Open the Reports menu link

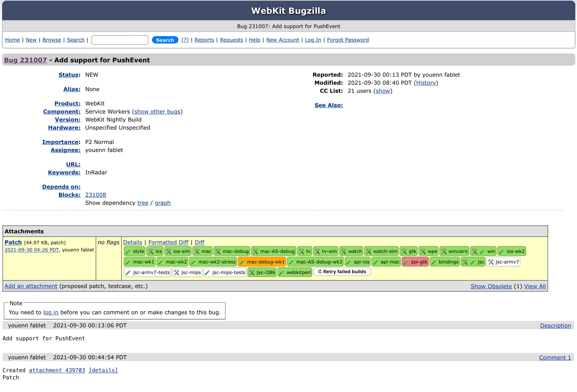[204, 40]
